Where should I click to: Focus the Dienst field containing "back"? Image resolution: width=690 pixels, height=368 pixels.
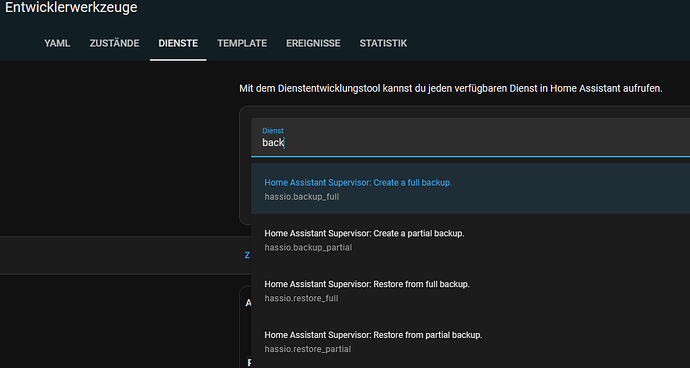[x=470, y=137]
